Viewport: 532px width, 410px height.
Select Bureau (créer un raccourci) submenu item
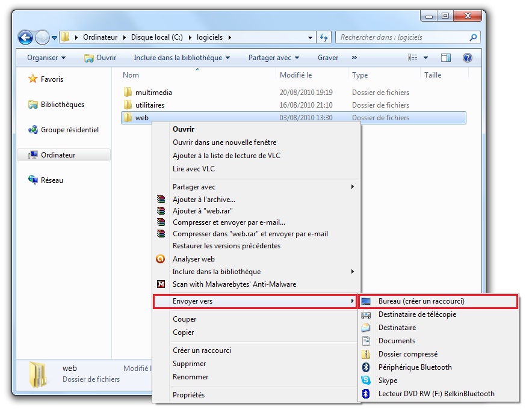pyautogui.click(x=438, y=301)
